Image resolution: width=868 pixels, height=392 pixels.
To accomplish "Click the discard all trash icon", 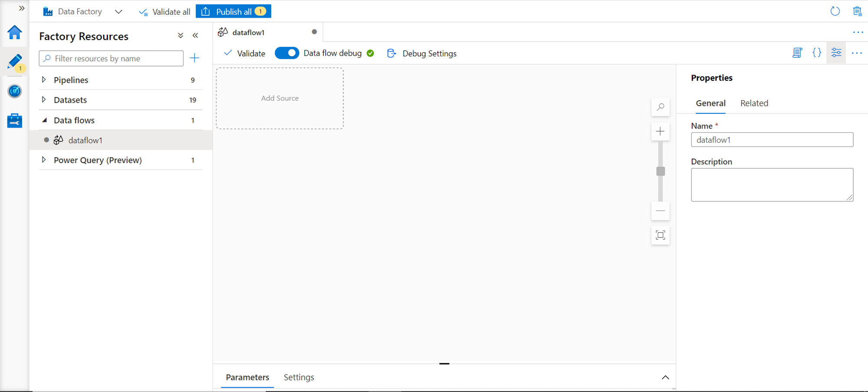I will pos(857,11).
